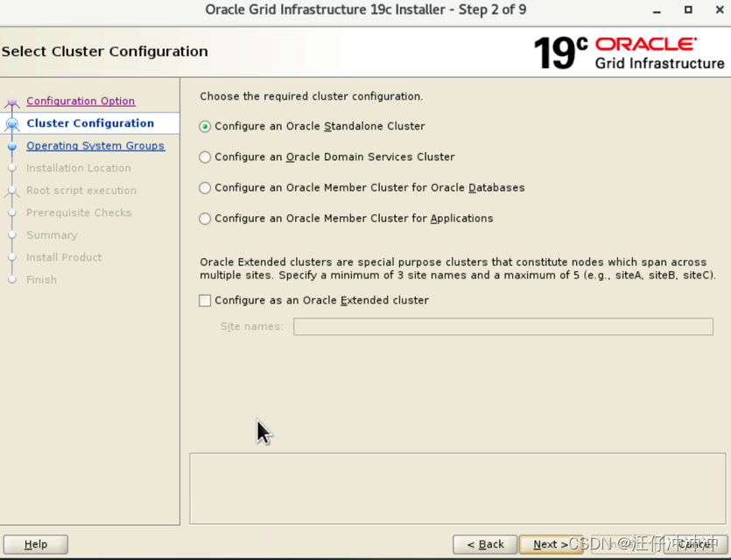Click the Summary step icon

[12, 234]
